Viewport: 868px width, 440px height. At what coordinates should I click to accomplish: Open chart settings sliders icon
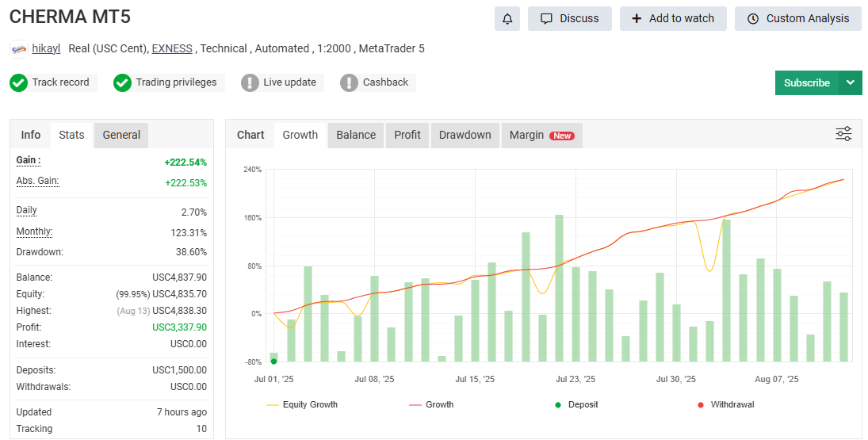click(843, 134)
